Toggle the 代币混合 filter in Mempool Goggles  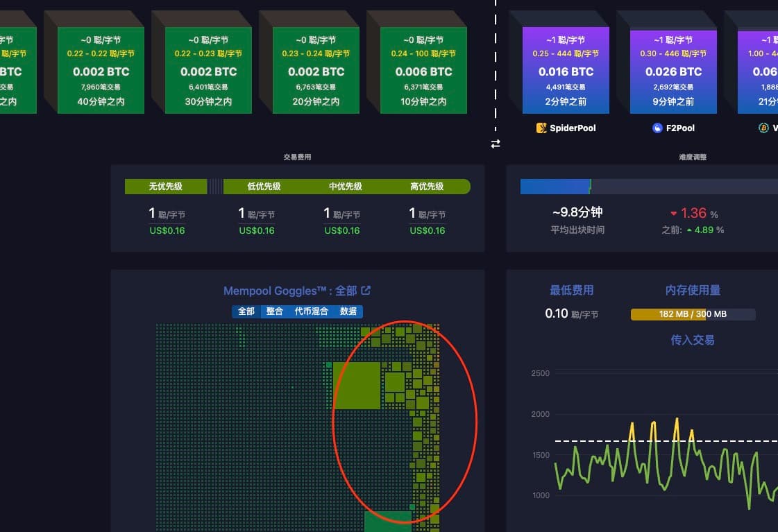coord(311,311)
